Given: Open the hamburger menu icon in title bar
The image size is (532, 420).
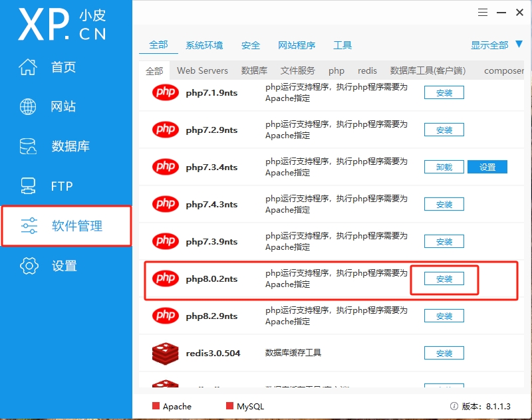Looking at the screenshot, I should (x=483, y=13).
